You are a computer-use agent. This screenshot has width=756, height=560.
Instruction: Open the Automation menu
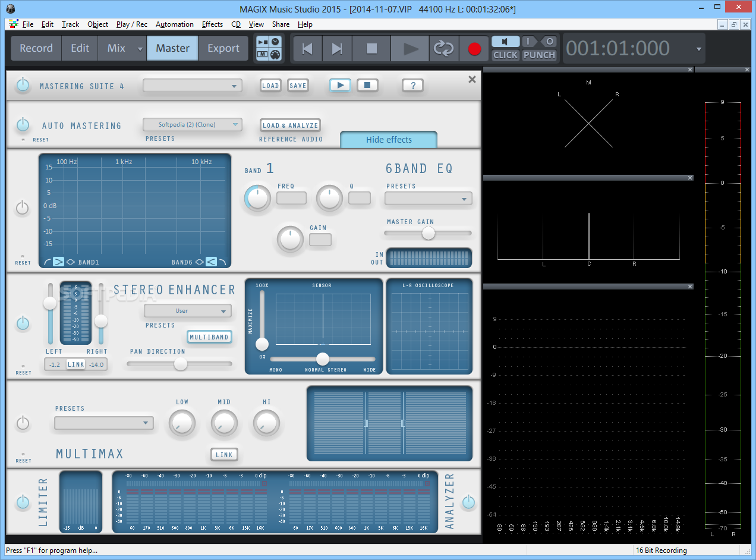pyautogui.click(x=174, y=24)
